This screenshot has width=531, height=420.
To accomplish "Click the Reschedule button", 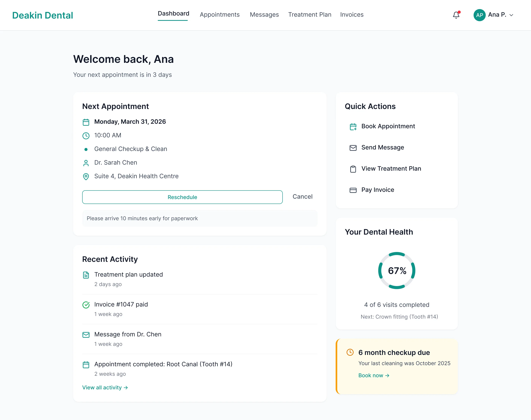I will (x=182, y=197).
